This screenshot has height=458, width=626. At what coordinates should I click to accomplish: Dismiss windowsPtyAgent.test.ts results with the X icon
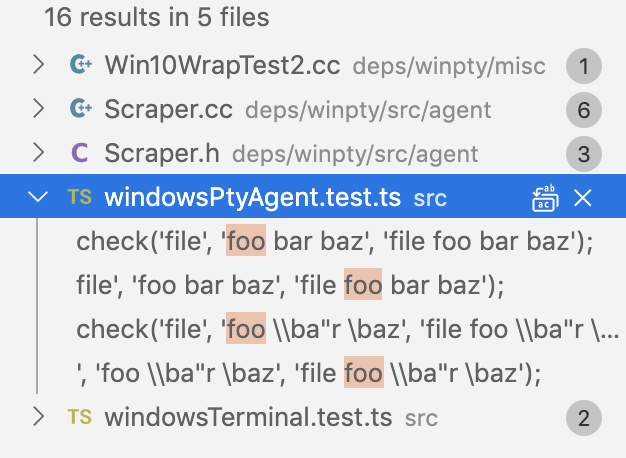(582, 198)
